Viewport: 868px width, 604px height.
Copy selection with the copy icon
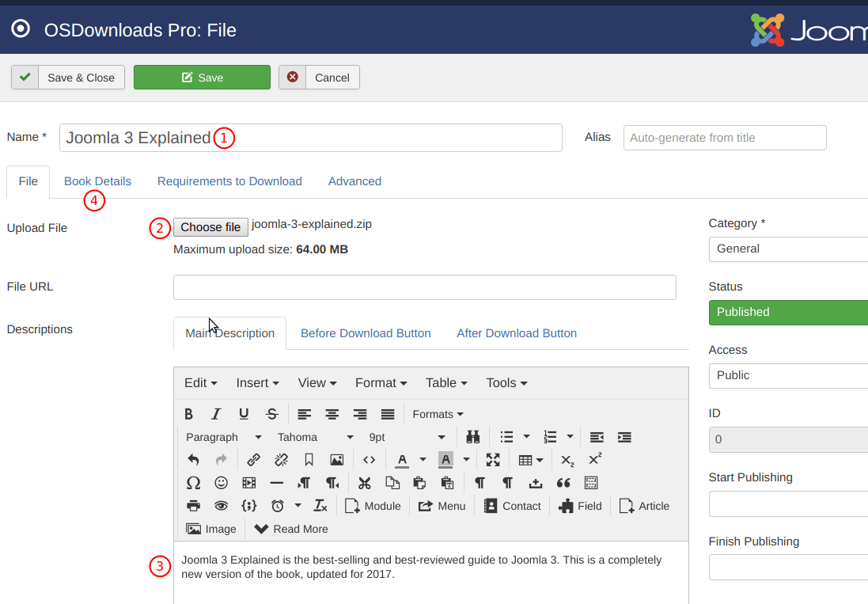pyautogui.click(x=392, y=483)
